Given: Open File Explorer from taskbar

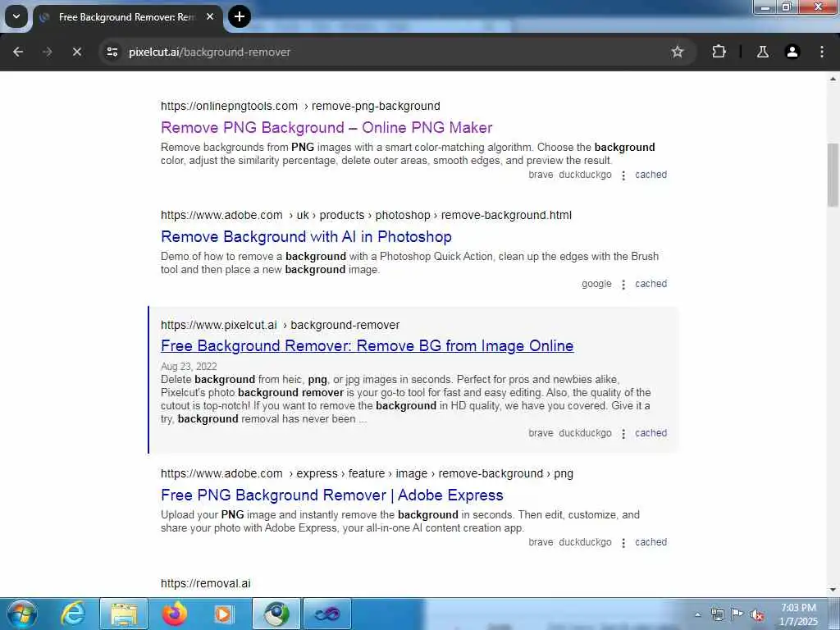Looking at the screenshot, I should pos(124,614).
